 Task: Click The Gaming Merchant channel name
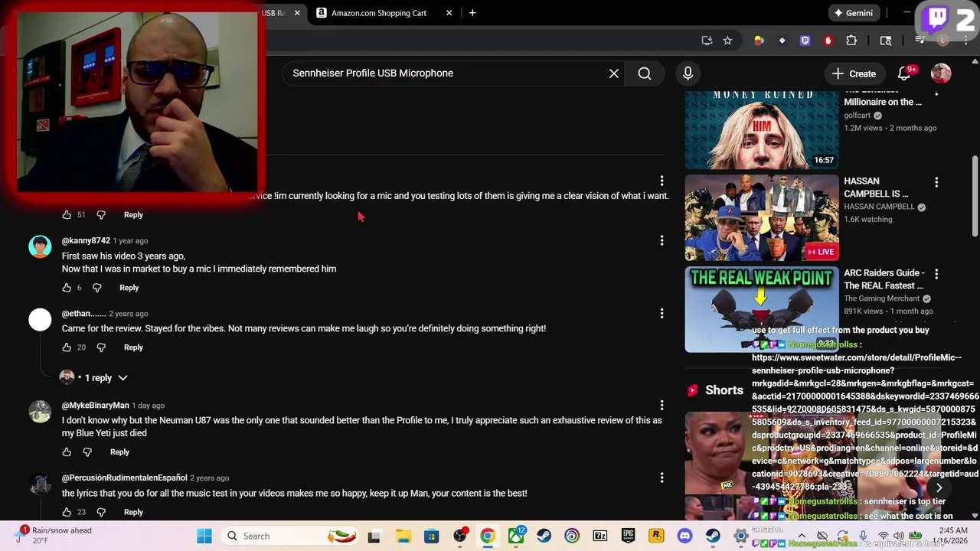tap(882, 298)
